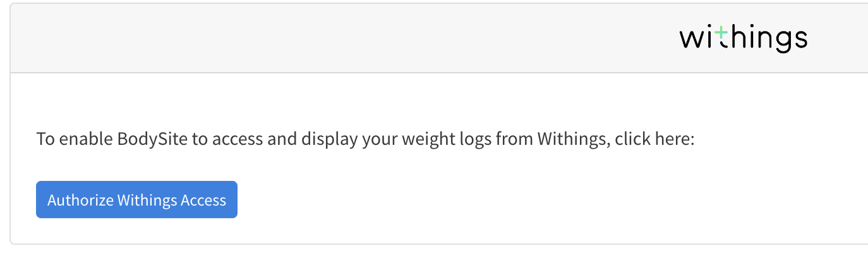The image size is (868, 253).
Task: Click "Withings," in the instruction sentence
Action: click(573, 139)
